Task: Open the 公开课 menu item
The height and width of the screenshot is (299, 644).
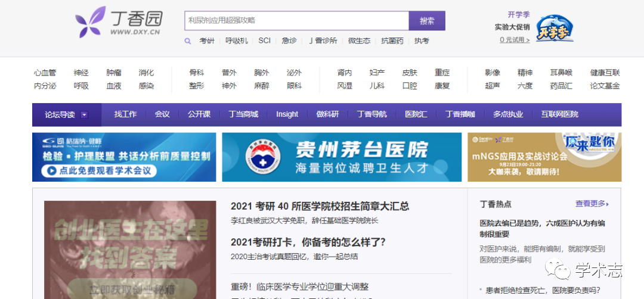Action: 199,114
